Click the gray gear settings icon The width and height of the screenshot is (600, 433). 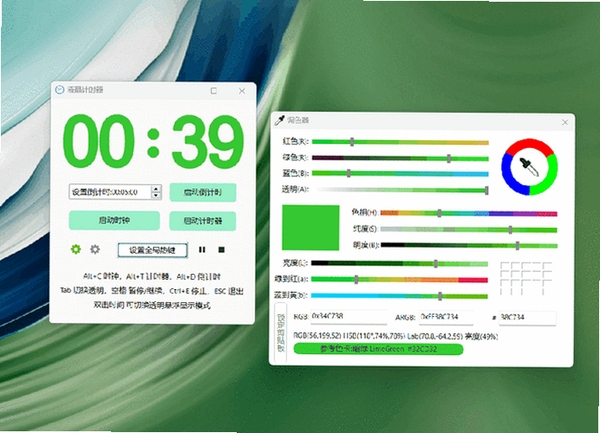[x=95, y=249]
